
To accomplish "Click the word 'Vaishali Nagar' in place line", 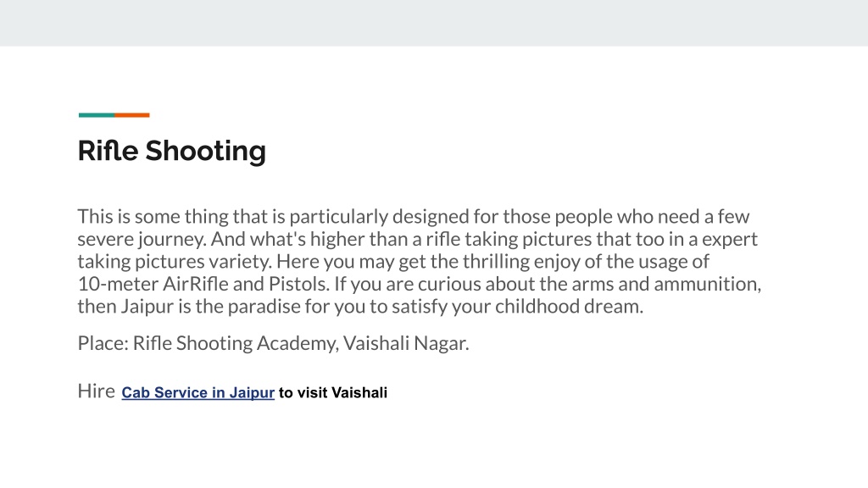I will 406,344.
